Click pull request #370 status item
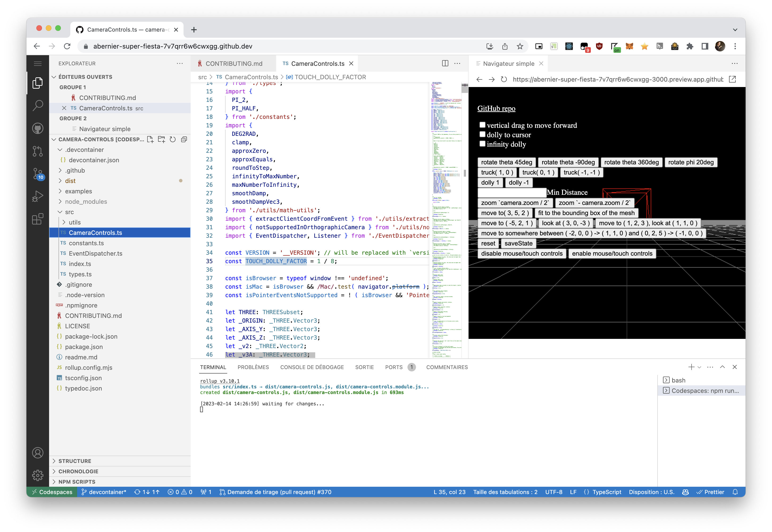This screenshot has width=772, height=532. pos(275,492)
